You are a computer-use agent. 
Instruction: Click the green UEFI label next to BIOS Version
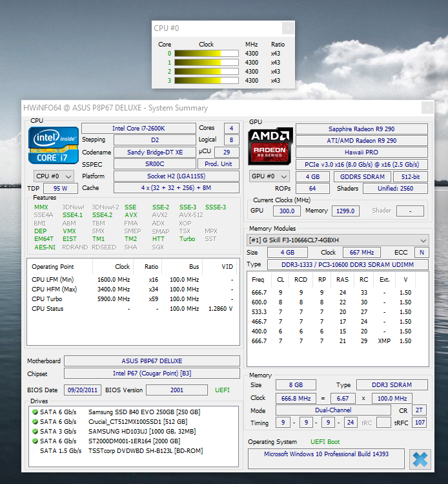[222, 390]
